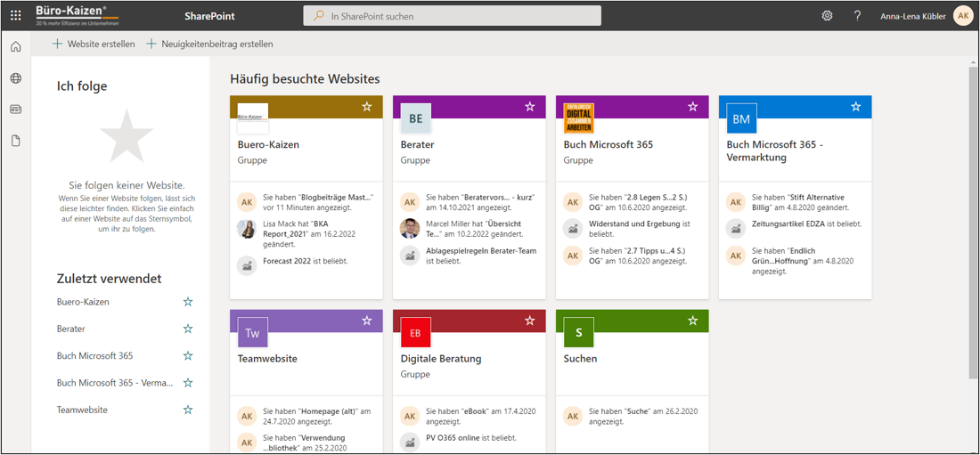This screenshot has width=980, height=455.
Task: Open the help question mark icon
Action: 857,16
